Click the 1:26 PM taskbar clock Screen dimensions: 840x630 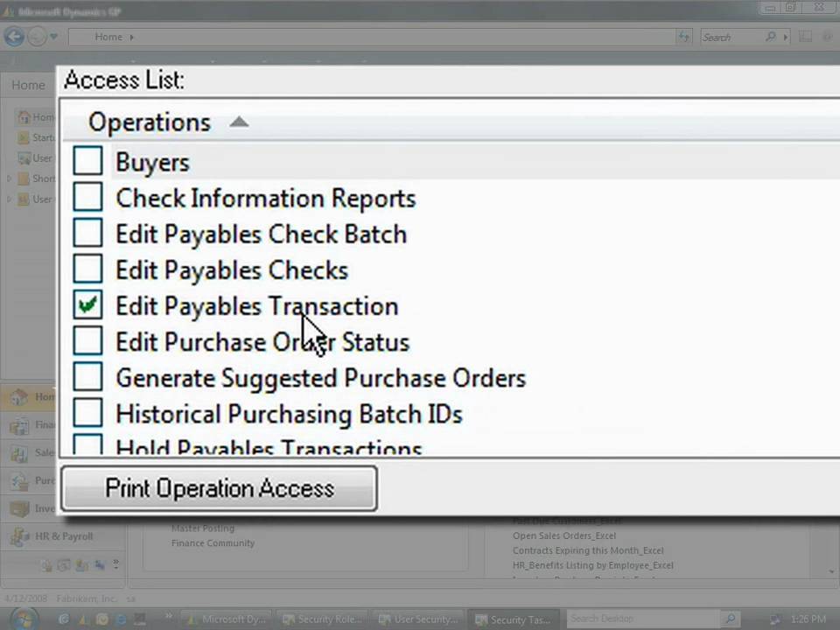coord(808,619)
